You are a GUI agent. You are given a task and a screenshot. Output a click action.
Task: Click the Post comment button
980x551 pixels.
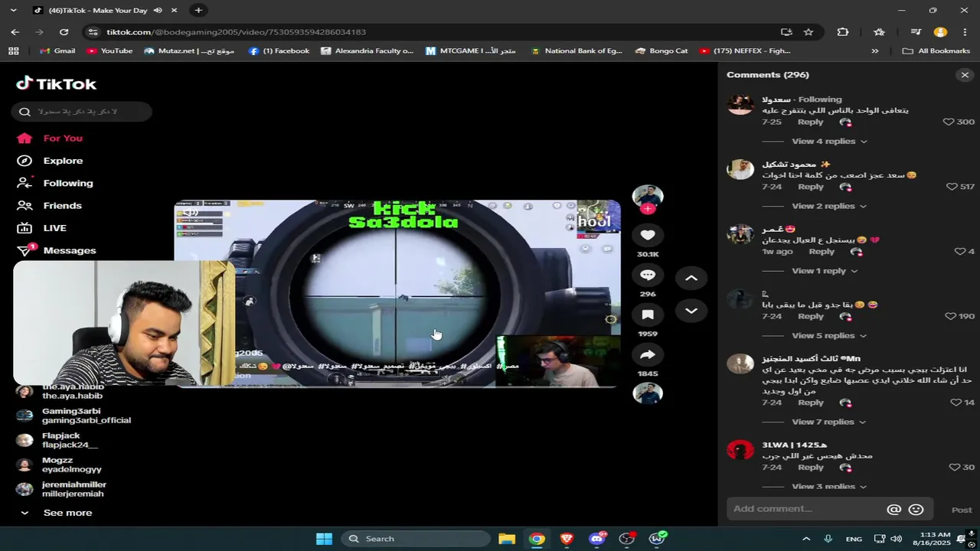point(962,510)
